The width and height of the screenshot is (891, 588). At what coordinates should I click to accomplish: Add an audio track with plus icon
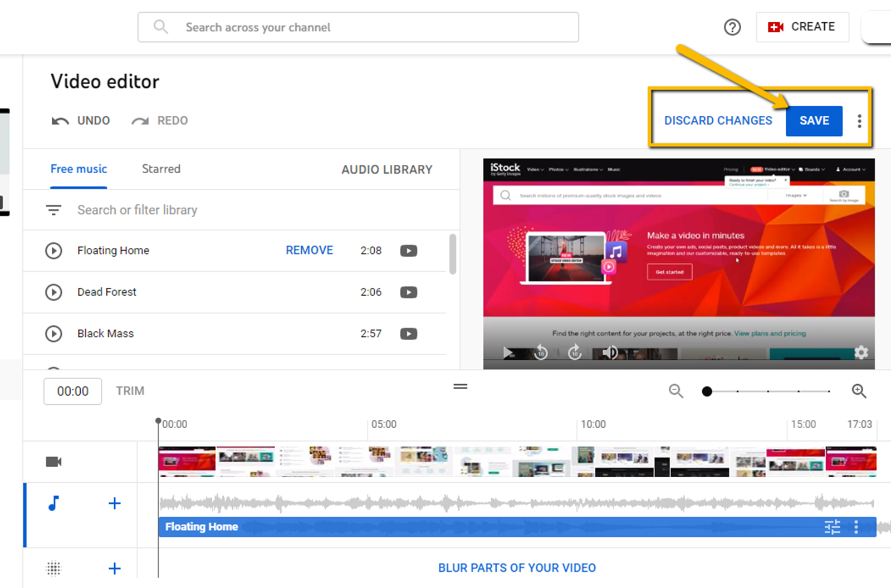[x=114, y=503]
